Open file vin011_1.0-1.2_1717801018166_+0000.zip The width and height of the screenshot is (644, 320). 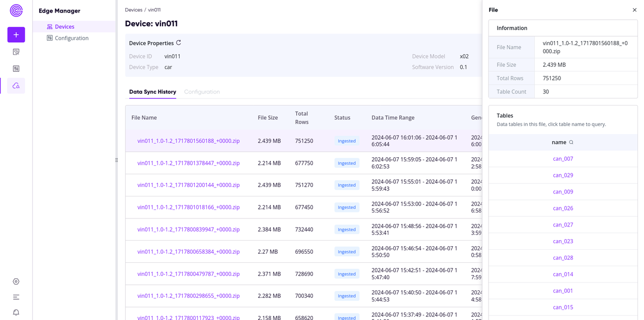tap(188, 207)
